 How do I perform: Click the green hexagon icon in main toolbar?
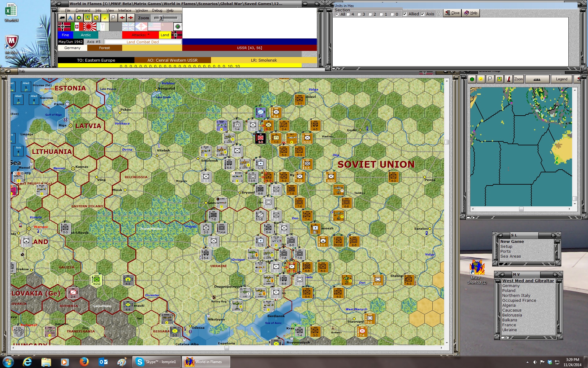[x=79, y=18]
